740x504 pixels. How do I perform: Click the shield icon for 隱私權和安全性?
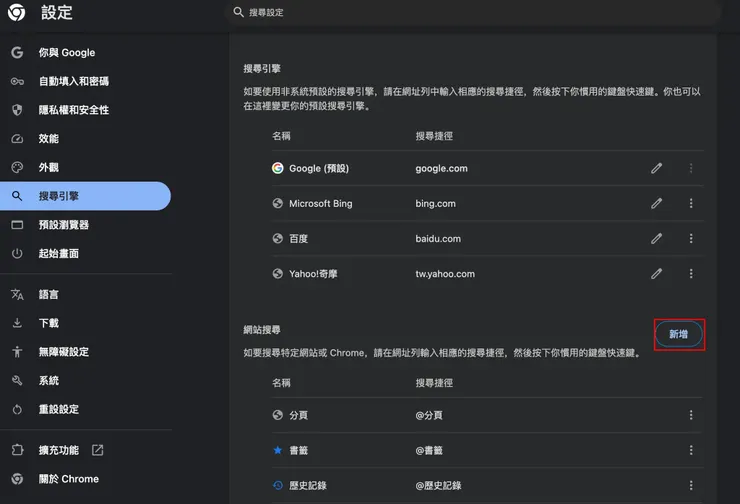17,110
